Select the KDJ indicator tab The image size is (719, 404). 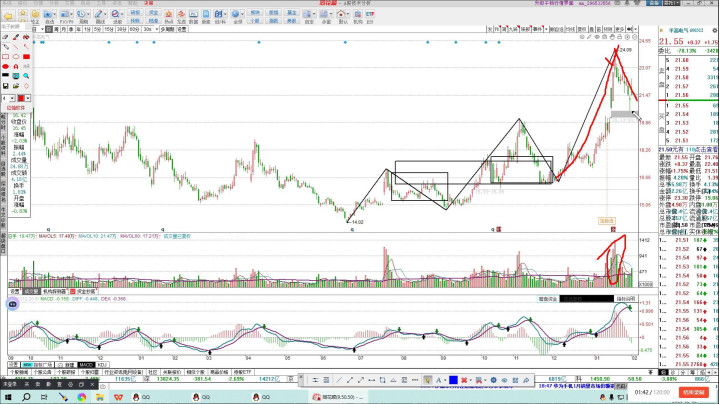[104, 364]
